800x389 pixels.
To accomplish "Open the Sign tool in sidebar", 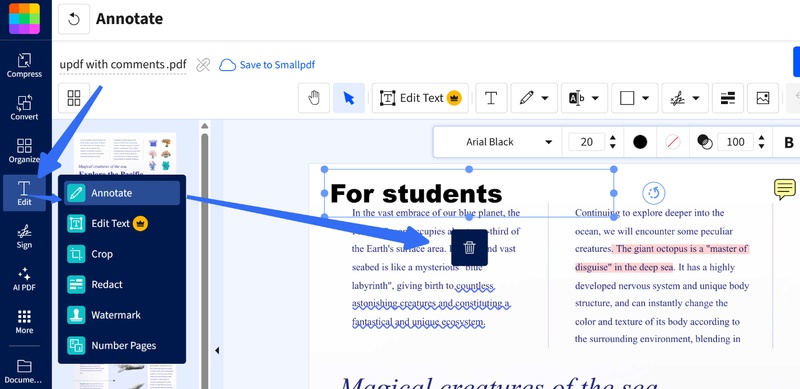I will [x=24, y=236].
